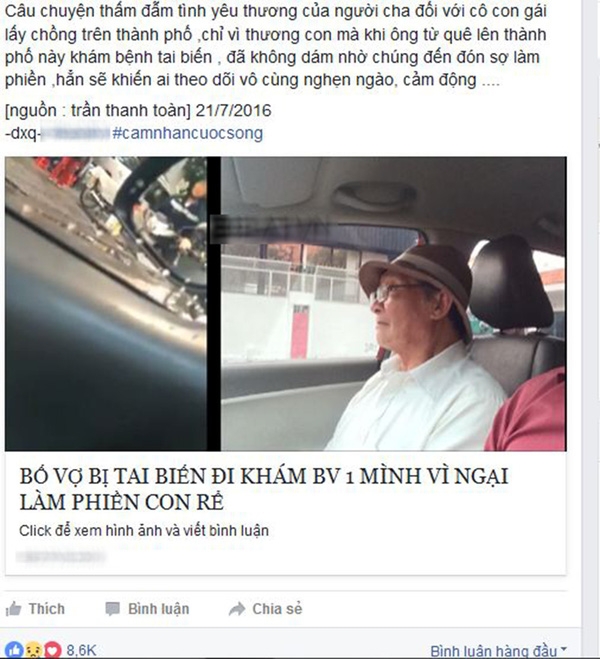This screenshot has width=600, height=659.
Task: Click the Chia sẻ button label
Action: pyautogui.click(x=277, y=609)
